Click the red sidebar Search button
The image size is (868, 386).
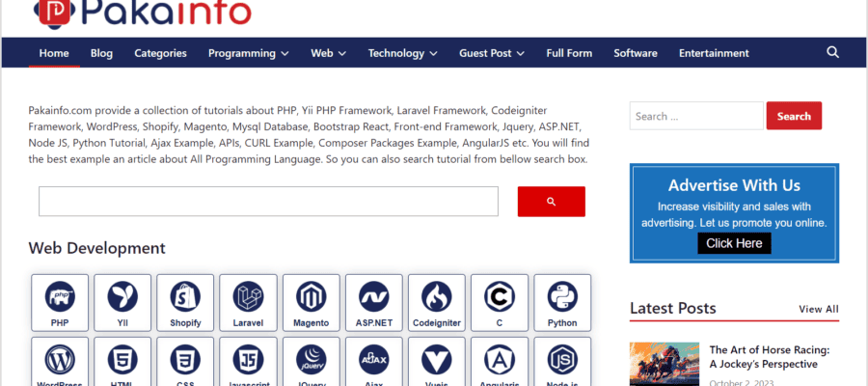[794, 116]
